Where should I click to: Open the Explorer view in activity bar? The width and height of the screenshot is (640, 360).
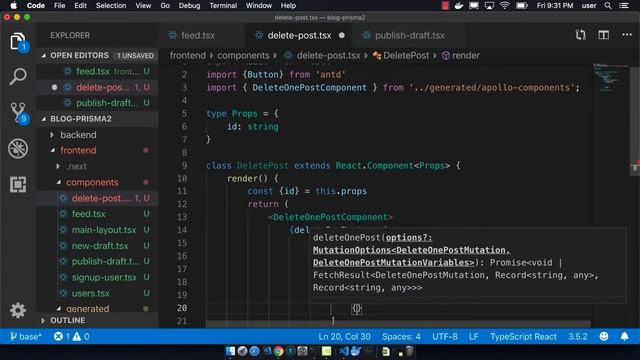coord(18,42)
